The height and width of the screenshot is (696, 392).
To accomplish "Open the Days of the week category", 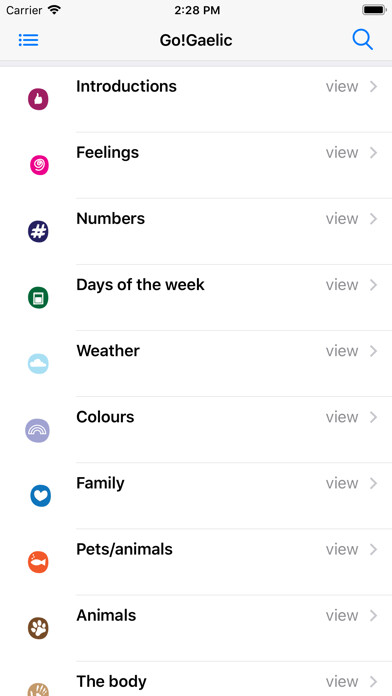I will [x=196, y=297].
